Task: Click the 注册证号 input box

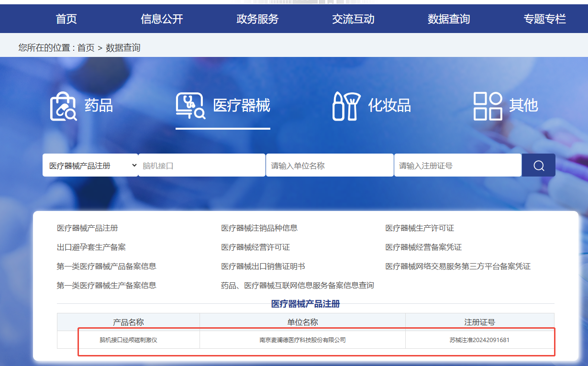Action: pyautogui.click(x=457, y=165)
